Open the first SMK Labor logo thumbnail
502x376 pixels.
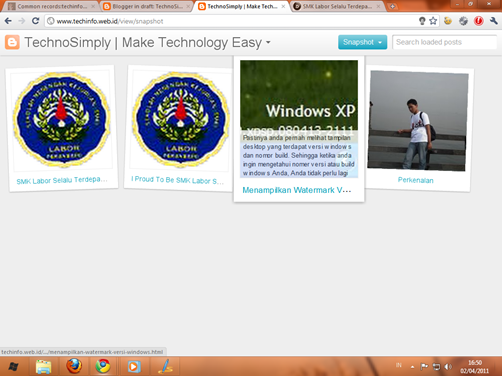click(62, 119)
